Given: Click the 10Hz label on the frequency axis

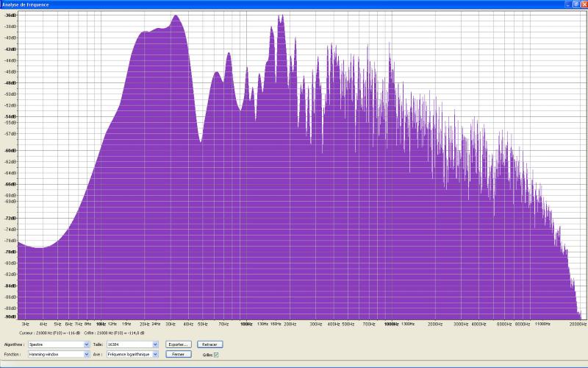Looking at the screenshot, I should pos(101,324).
